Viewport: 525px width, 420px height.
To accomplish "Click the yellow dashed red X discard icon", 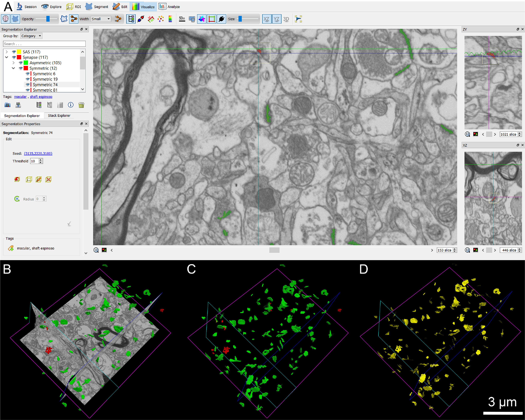I will coord(48,179).
